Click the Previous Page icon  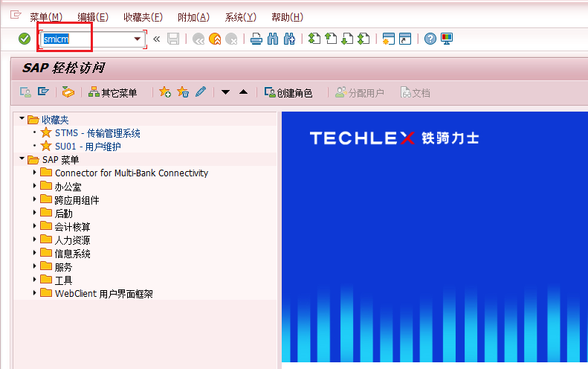tap(331, 39)
